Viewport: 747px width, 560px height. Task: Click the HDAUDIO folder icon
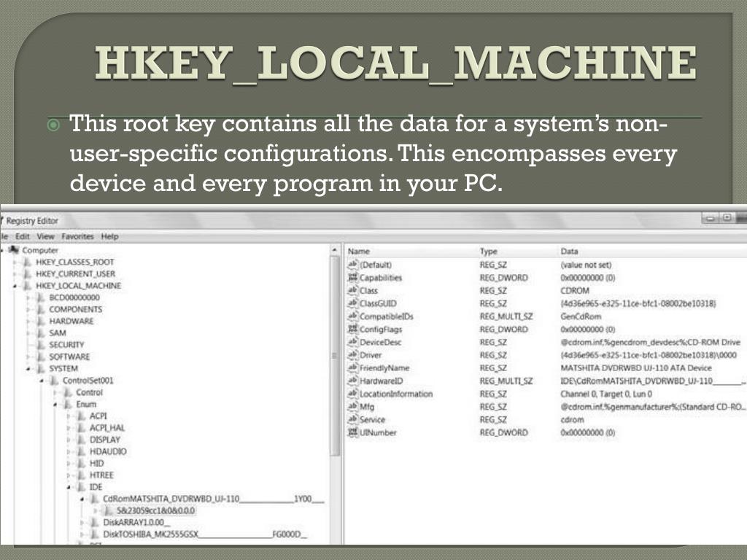coord(82,451)
